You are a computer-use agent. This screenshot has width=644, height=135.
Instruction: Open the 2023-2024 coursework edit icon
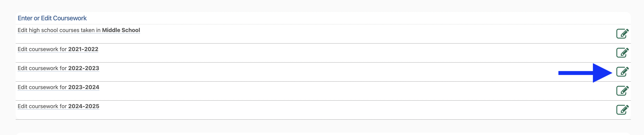(622, 91)
